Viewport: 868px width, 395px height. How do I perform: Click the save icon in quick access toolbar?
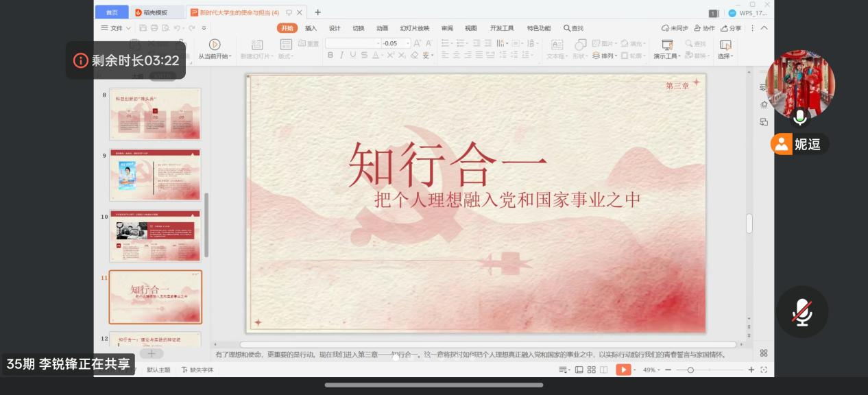tap(143, 28)
